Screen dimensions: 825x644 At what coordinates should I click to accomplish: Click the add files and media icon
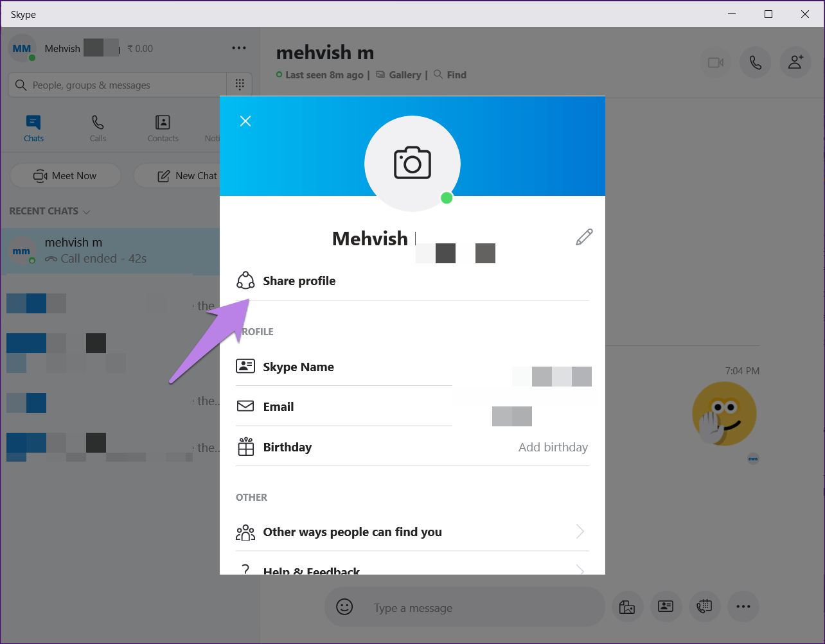point(627,606)
